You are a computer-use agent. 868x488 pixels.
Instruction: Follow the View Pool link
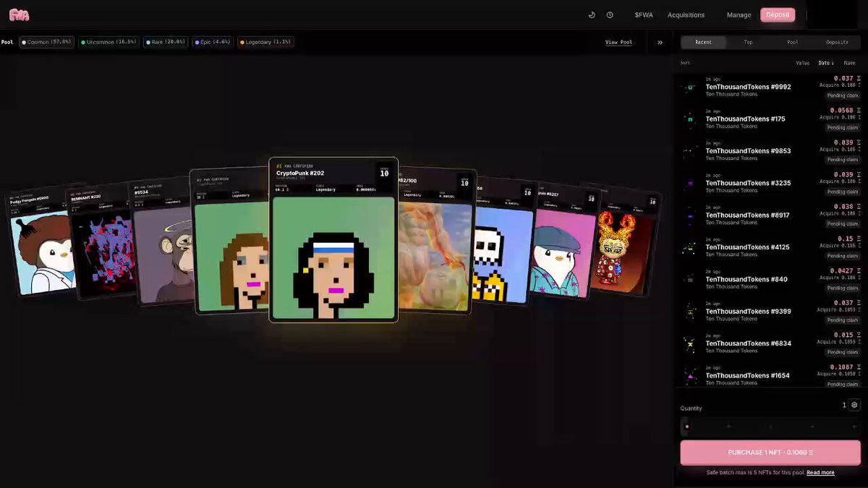coord(618,42)
